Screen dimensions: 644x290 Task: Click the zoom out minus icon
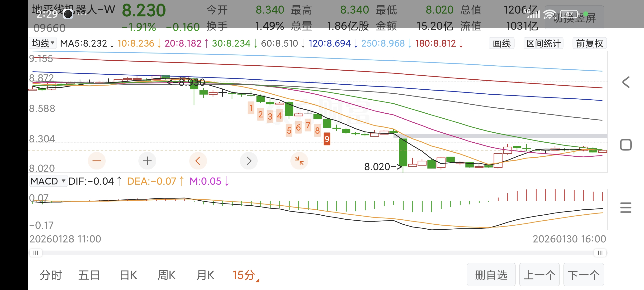point(96,161)
